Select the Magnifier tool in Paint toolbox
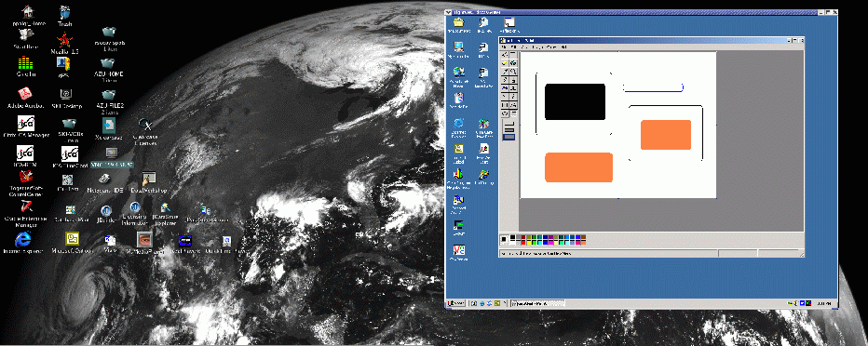The height and width of the screenshot is (346, 868). click(x=513, y=72)
